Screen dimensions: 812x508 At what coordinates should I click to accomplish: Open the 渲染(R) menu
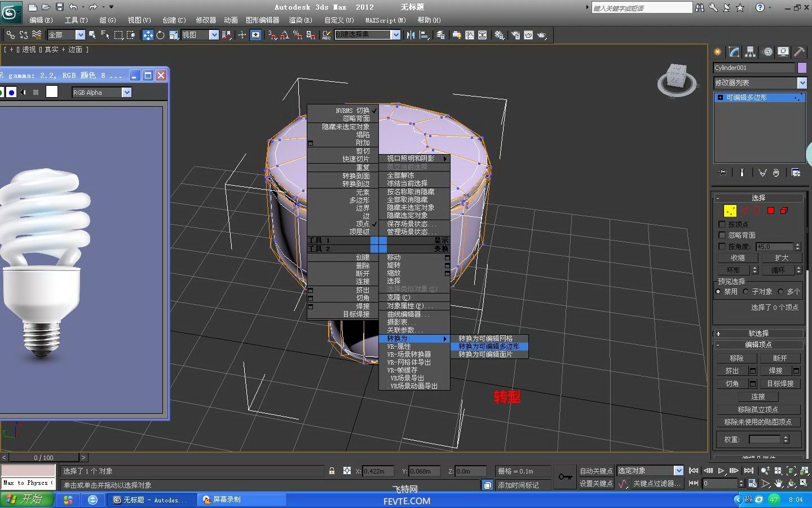(301, 20)
